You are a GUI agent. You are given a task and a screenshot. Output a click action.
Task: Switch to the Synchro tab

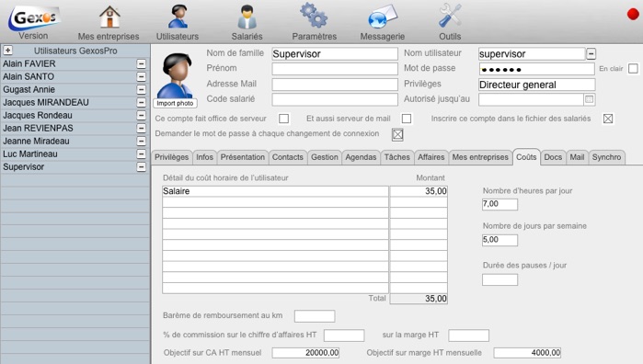[606, 157]
